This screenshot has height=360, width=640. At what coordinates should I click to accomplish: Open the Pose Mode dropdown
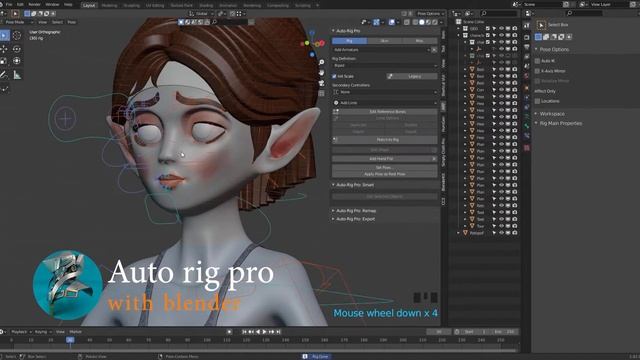pos(17,22)
